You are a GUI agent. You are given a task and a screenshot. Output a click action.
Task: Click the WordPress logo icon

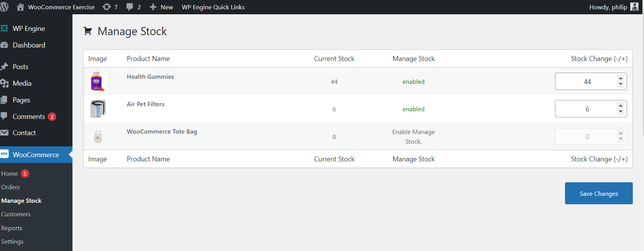pos(4,7)
